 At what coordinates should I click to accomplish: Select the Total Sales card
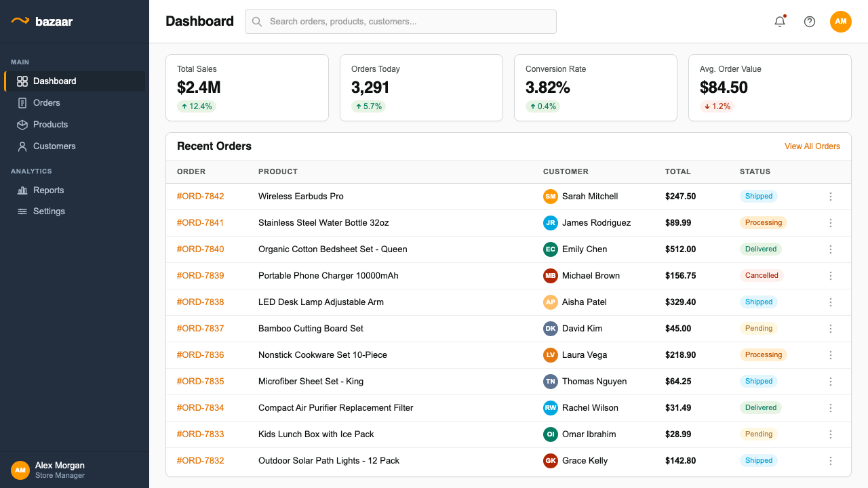248,88
